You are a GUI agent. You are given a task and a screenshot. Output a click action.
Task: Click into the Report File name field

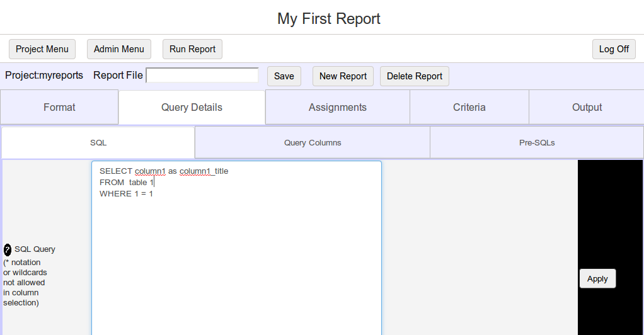coord(202,76)
